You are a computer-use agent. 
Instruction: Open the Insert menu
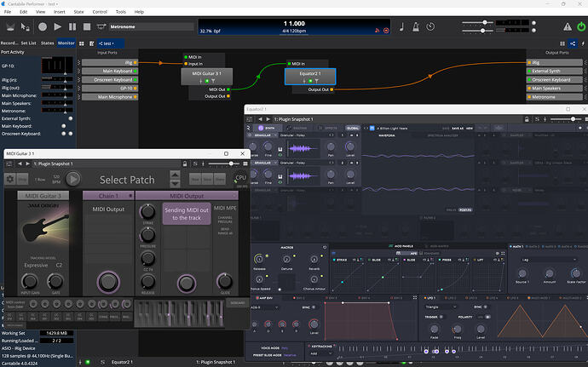[x=60, y=12]
